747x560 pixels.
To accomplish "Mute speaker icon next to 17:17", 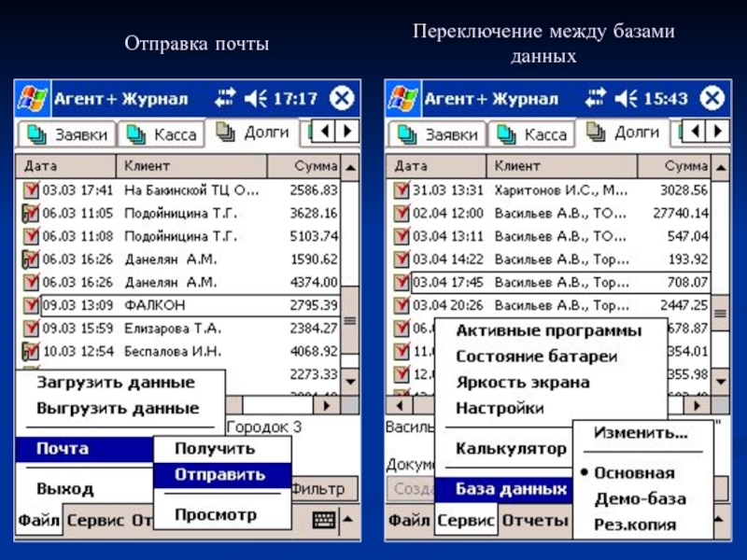I will pos(256,99).
